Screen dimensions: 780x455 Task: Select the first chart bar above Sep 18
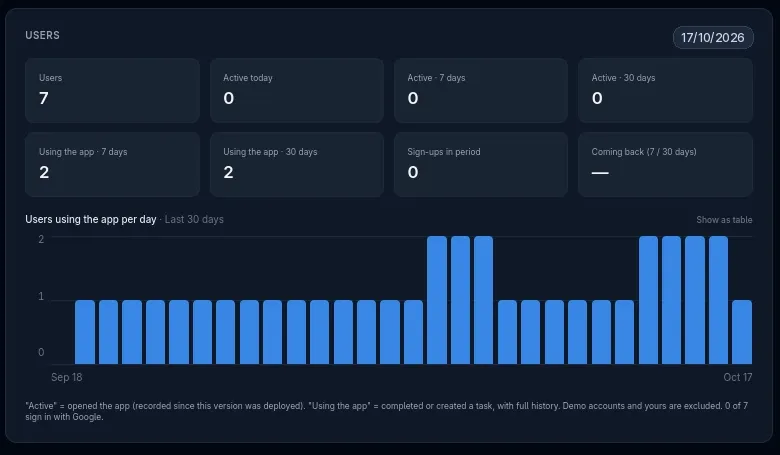[x=85, y=332]
